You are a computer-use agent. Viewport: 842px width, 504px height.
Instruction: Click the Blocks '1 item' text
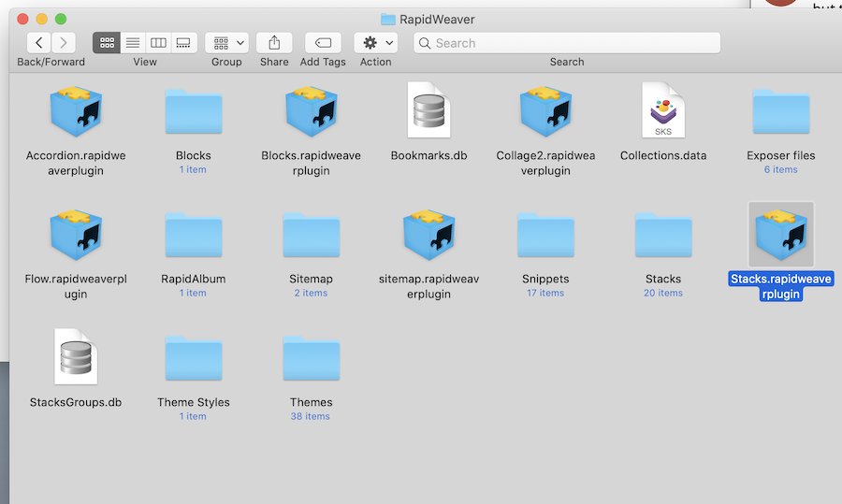(193, 169)
